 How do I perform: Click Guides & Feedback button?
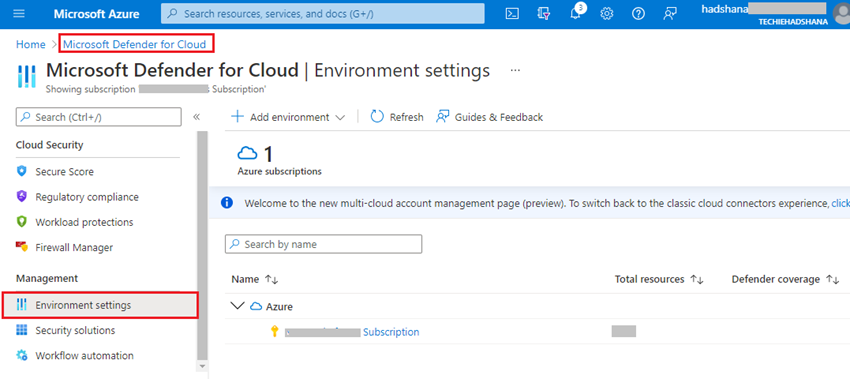tap(490, 117)
